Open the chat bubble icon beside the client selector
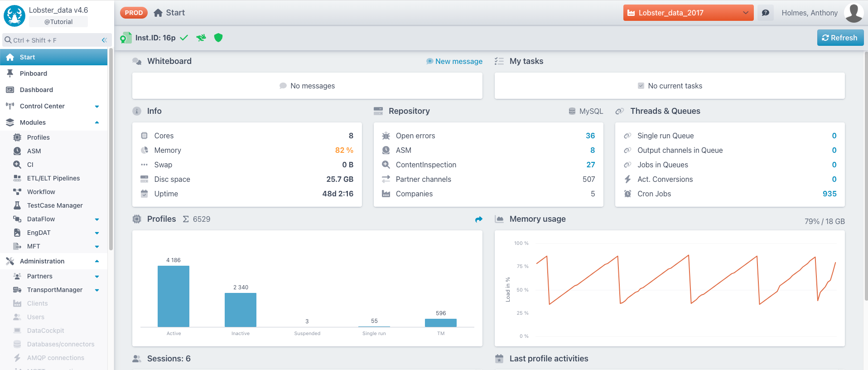868x370 pixels. pos(766,13)
